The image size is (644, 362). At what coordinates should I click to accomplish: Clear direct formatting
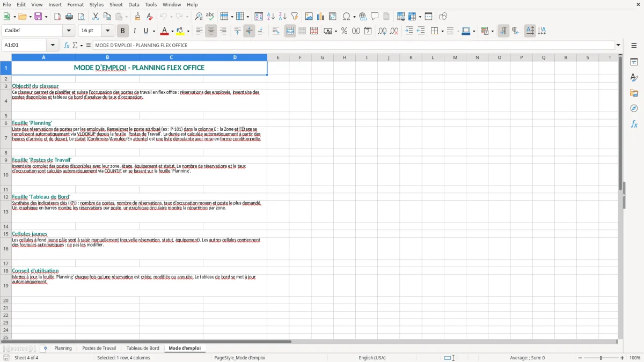click(150, 17)
